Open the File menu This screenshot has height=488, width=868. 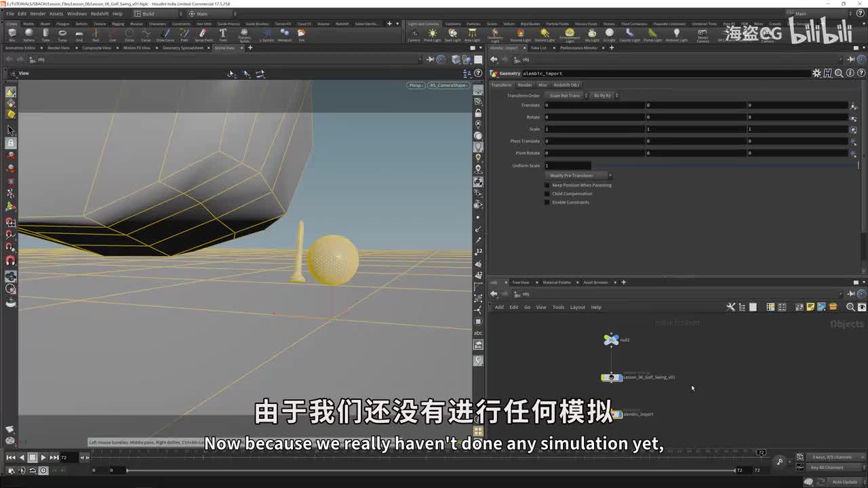click(10, 14)
